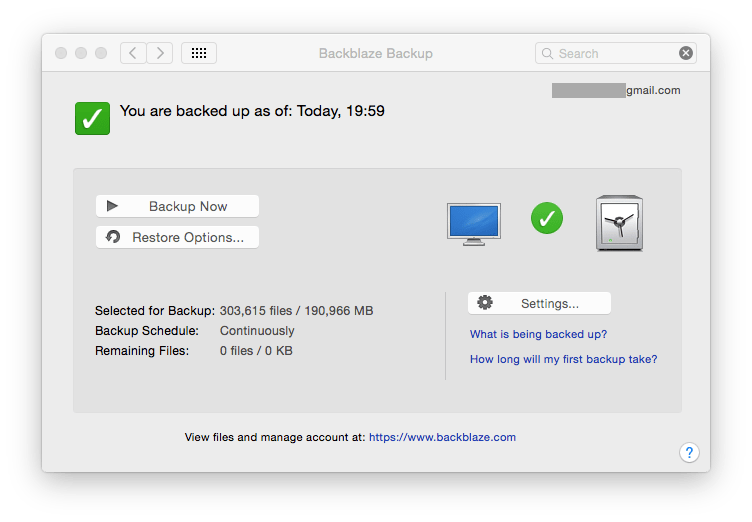Show all preferences via grid icon
Screen dimensions: 752x522
(x=198, y=53)
